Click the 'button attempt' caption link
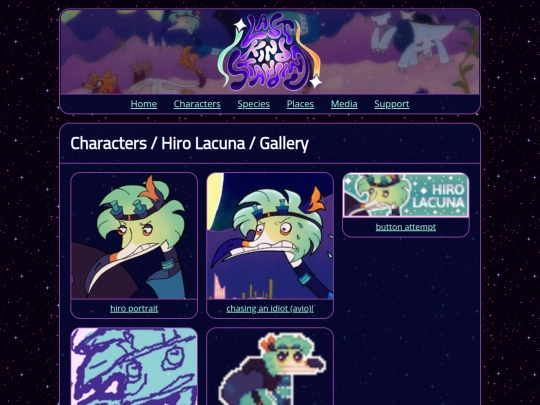Image resolution: width=540 pixels, height=405 pixels. tap(406, 227)
